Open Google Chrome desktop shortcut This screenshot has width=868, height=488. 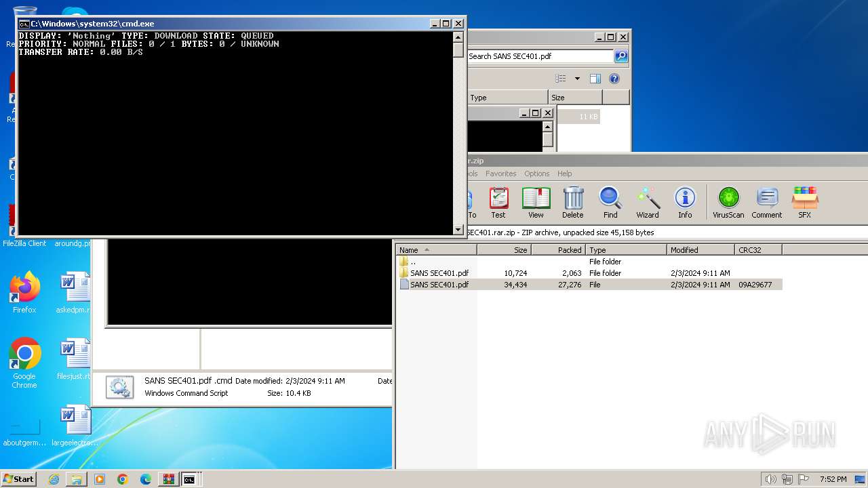point(24,363)
